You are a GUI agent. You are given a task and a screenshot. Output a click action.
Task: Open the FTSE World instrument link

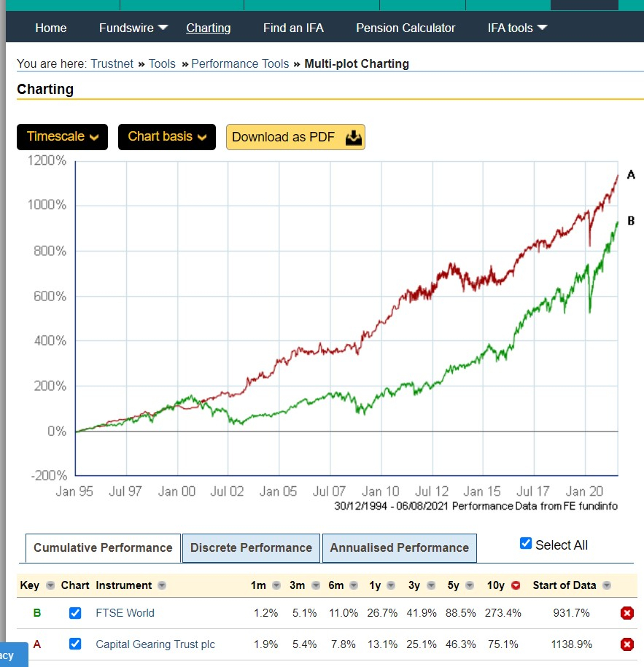click(125, 613)
